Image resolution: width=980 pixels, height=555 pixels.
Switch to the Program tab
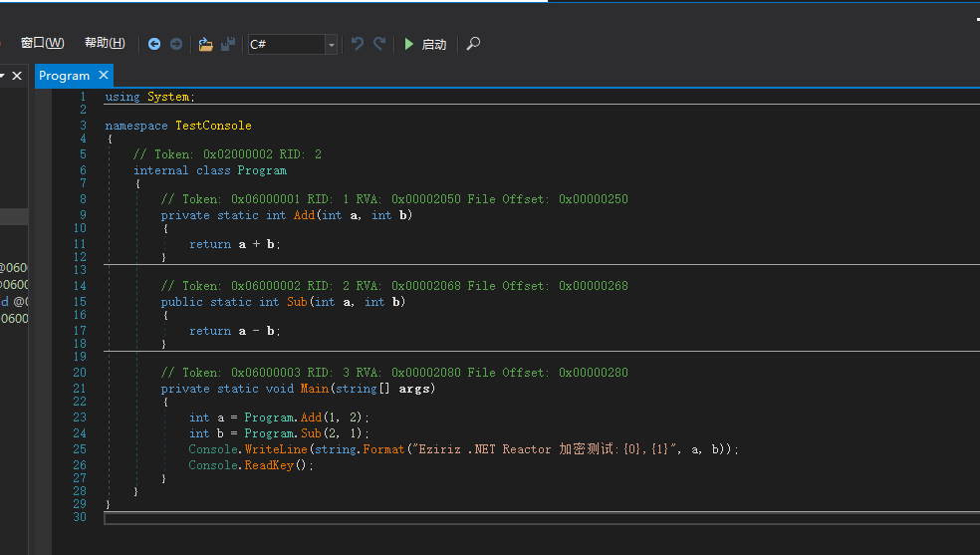[64, 76]
